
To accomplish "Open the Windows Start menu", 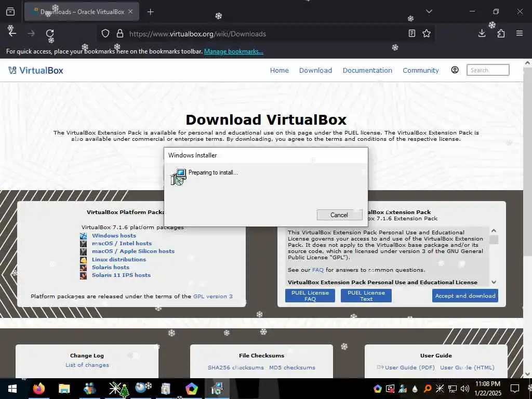I will click(x=12, y=389).
